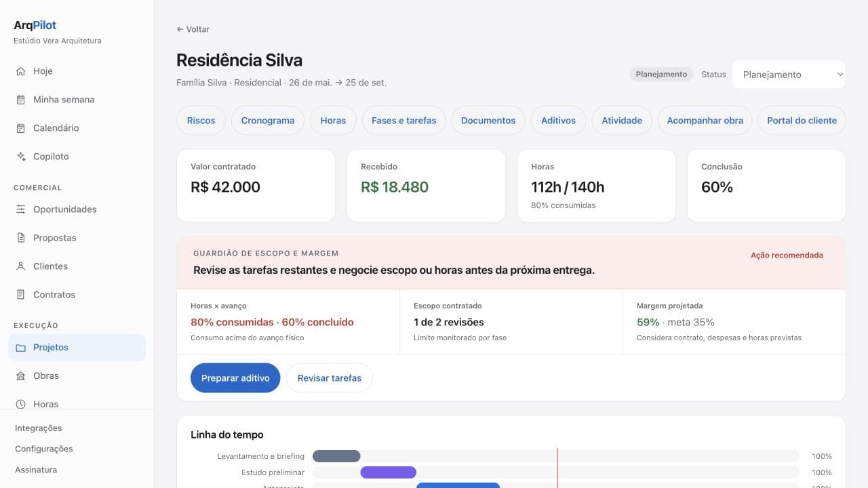Select Hoje in the sidebar menu
This screenshot has width=868, height=488.
point(77,71)
